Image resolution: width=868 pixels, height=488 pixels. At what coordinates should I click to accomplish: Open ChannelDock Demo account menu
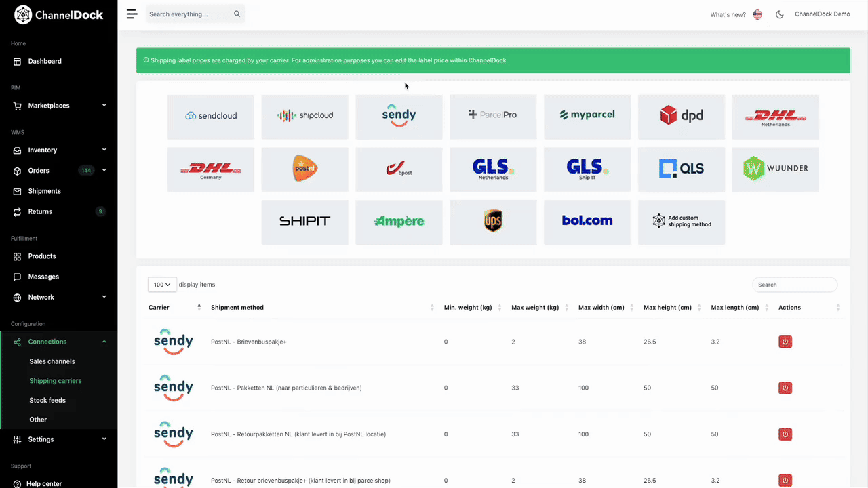tap(823, 14)
